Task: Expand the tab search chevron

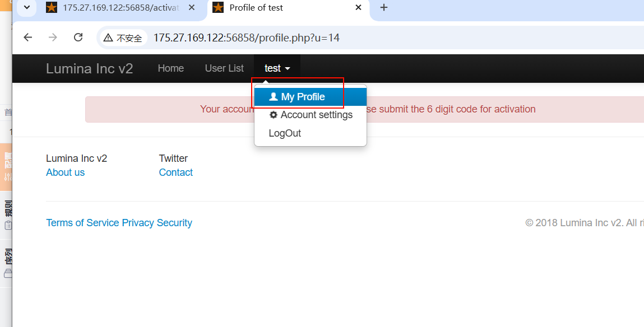Action: (x=26, y=8)
